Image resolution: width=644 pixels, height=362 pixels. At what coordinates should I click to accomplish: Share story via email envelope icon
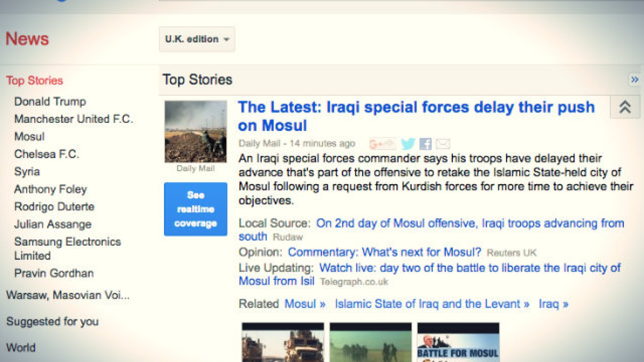443,144
